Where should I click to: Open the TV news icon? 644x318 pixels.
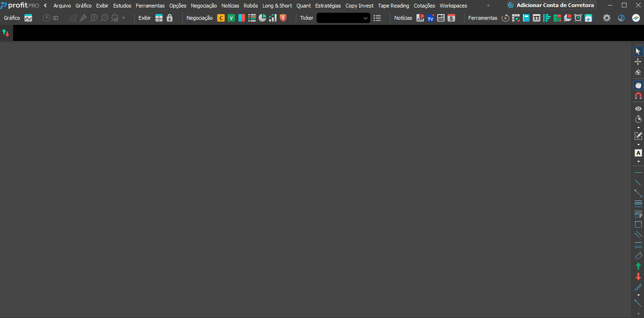(431, 18)
